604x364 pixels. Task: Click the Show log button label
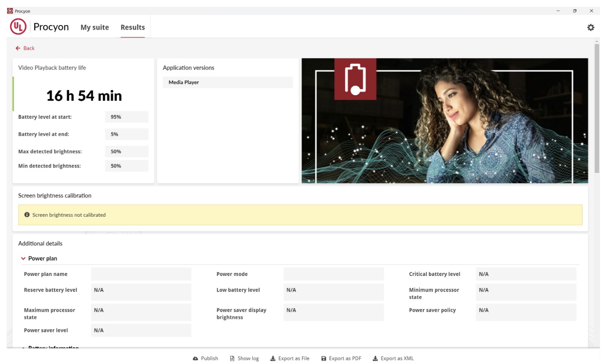point(248,358)
